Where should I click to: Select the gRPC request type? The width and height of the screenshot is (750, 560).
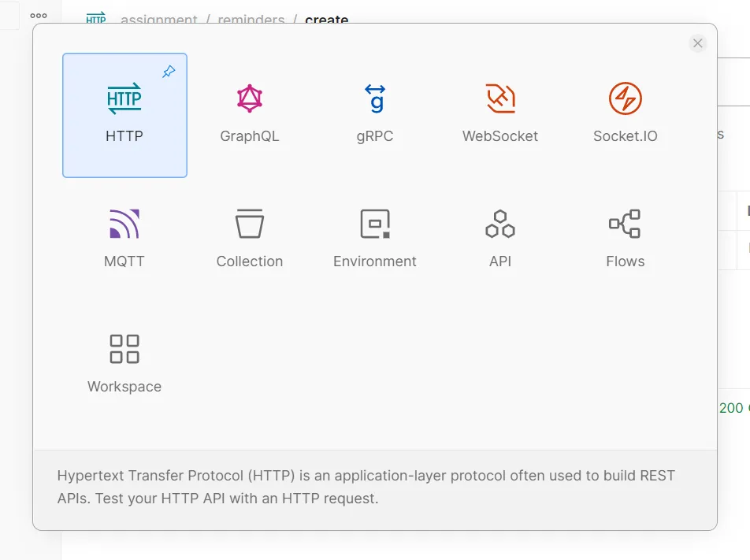(x=374, y=115)
